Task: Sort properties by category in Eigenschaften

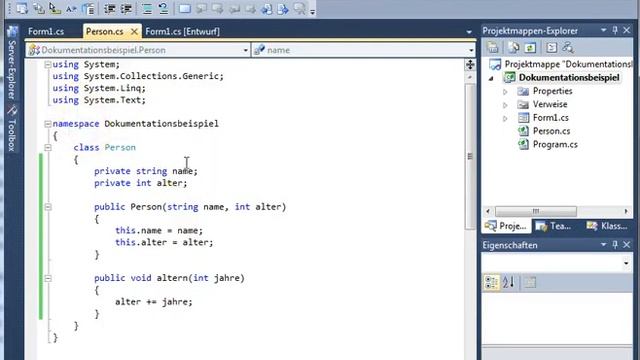Action: pos(491,282)
